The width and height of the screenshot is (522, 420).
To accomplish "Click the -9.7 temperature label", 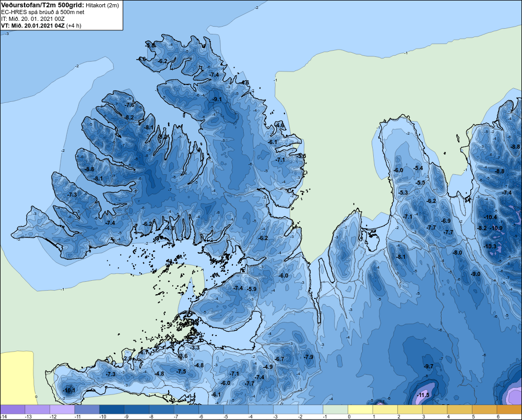I will tap(429, 366).
